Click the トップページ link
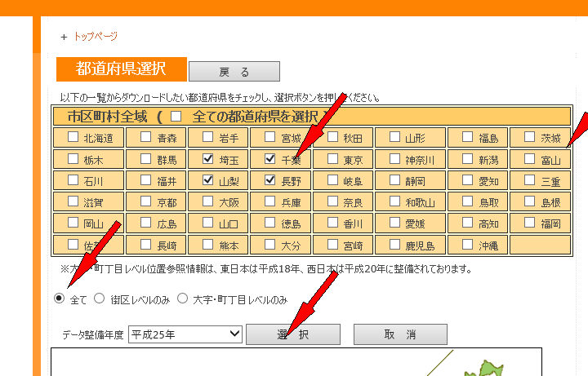The height and width of the screenshot is (376, 588). pyautogui.click(x=95, y=37)
